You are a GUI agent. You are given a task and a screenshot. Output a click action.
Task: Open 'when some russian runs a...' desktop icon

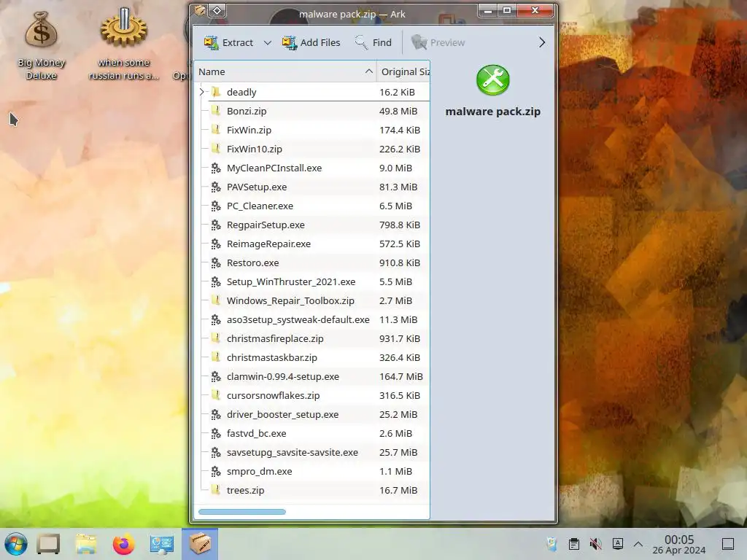[x=124, y=44]
